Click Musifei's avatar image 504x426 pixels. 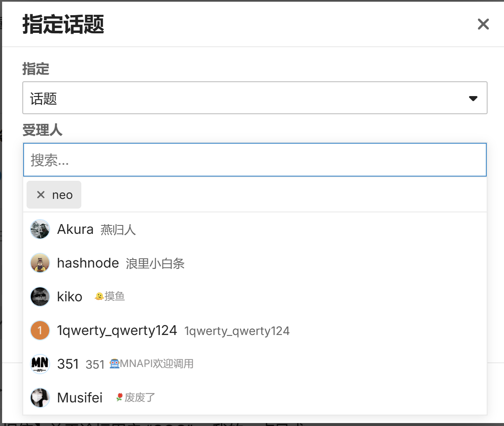click(x=40, y=398)
